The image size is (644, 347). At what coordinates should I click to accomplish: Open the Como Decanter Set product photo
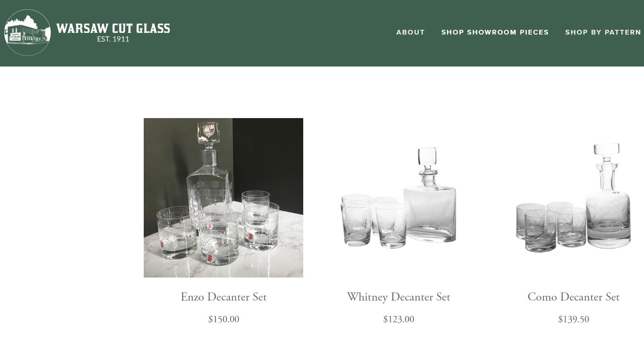(573, 198)
